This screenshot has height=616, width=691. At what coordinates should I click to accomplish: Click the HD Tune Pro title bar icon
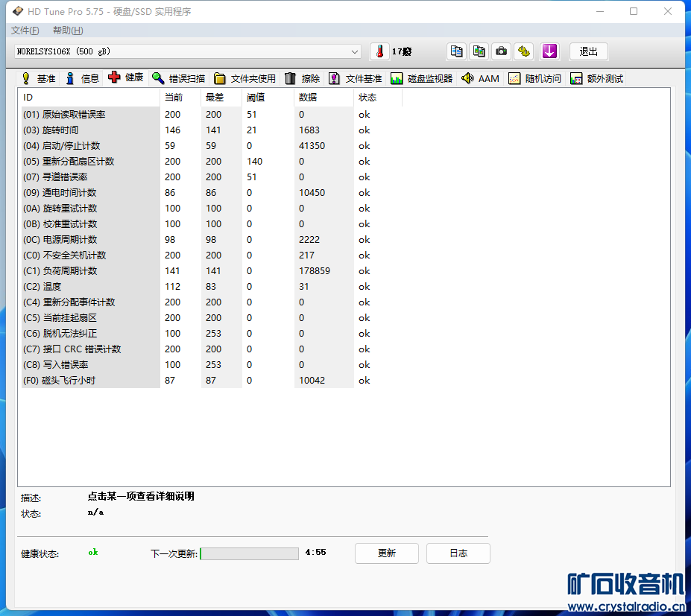coord(18,11)
